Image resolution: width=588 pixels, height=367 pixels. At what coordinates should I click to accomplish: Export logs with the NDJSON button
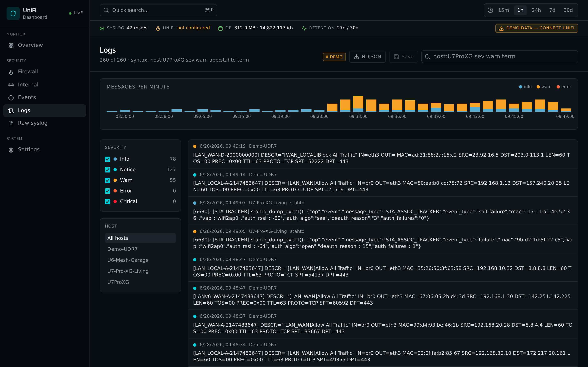(x=367, y=57)
